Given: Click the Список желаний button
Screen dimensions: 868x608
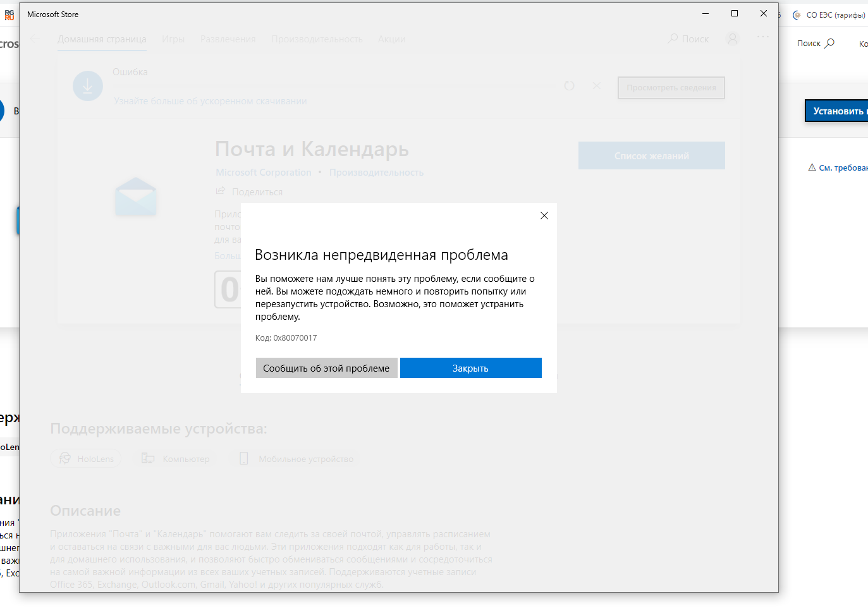Looking at the screenshot, I should coord(652,155).
